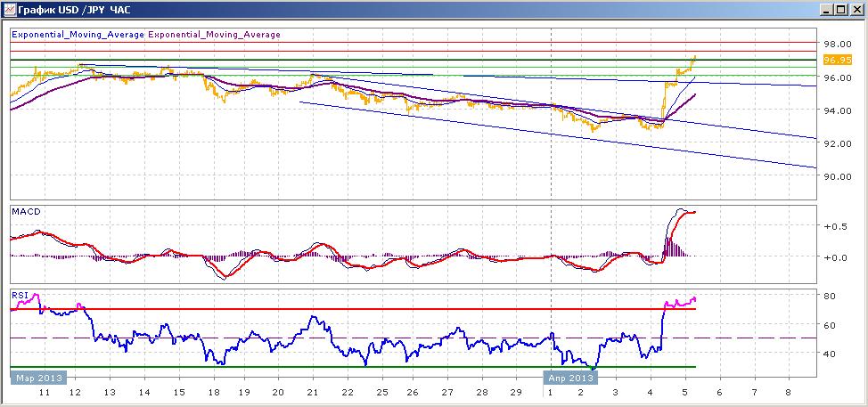Viewport: 868px width, 407px height.
Task: Select the Мар 2013 month marker
Action: [x=37, y=379]
